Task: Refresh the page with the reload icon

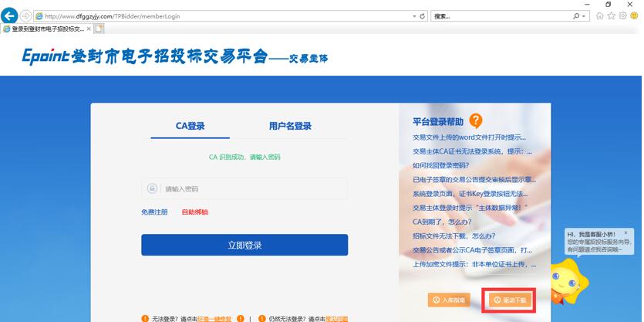Action: click(x=422, y=15)
